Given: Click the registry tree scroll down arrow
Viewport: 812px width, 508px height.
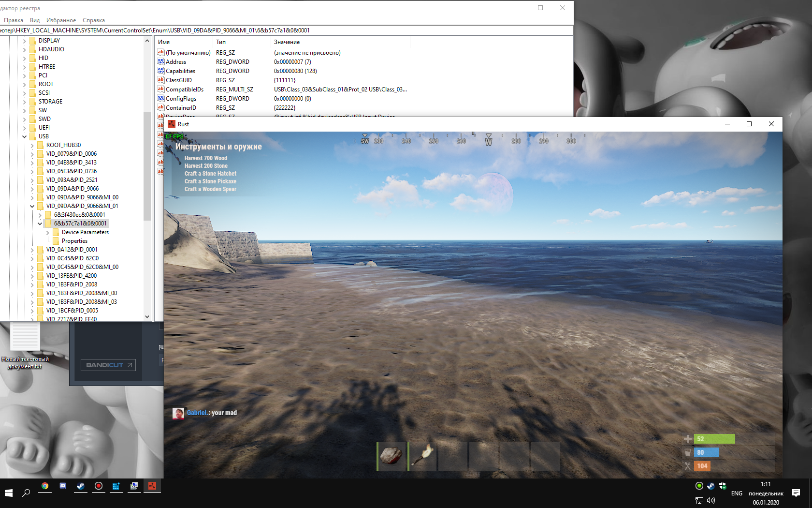Looking at the screenshot, I should (147, 317).
